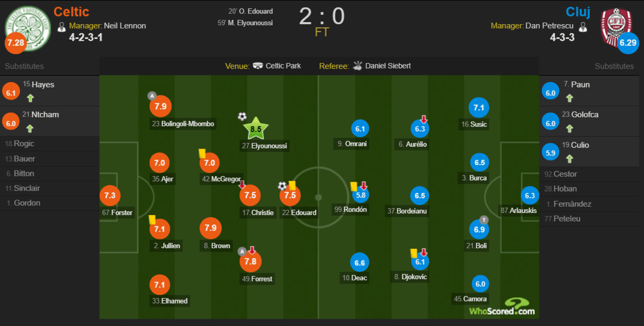Click the red substituted-off arrow on Aurélio
The height and width of the screenshot is (326, 644).
coord(423,119)
